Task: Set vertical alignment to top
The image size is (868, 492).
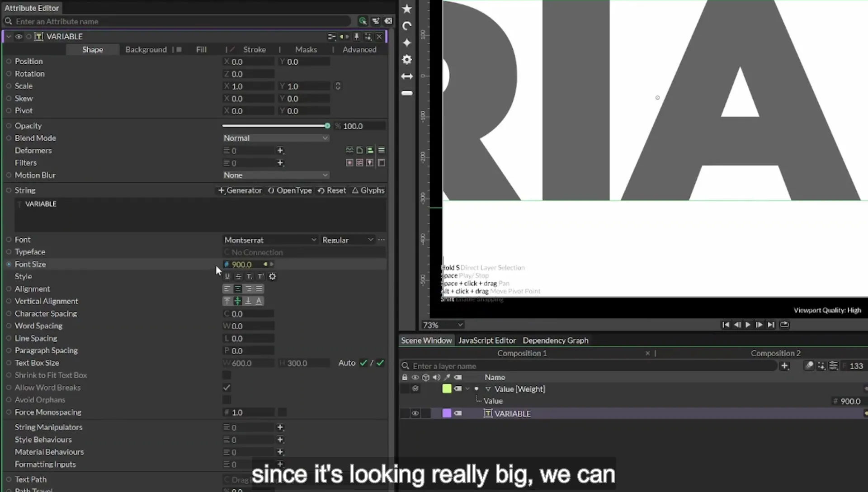Action: (227, 301)
